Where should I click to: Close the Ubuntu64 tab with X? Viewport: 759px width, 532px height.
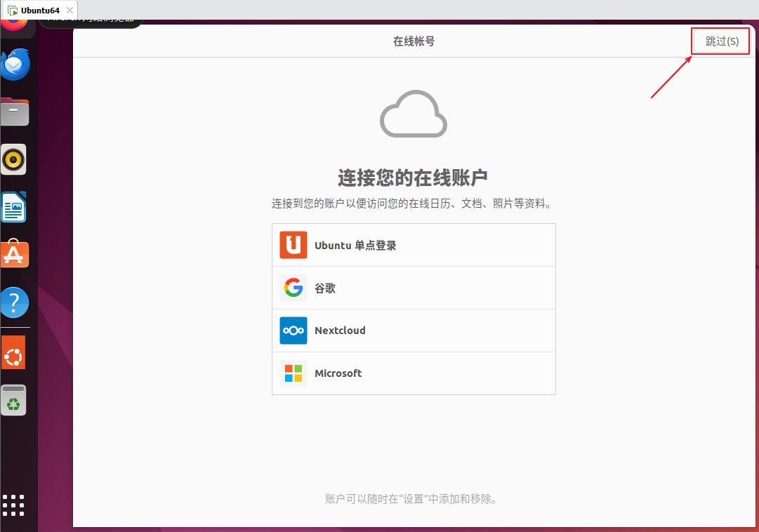tap(70, 10)
